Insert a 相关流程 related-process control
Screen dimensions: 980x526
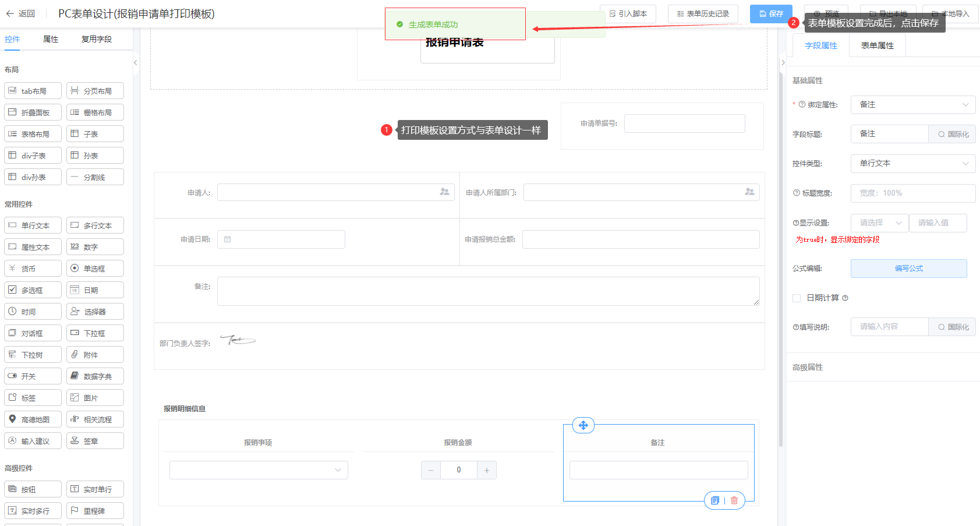click(95, 419)
